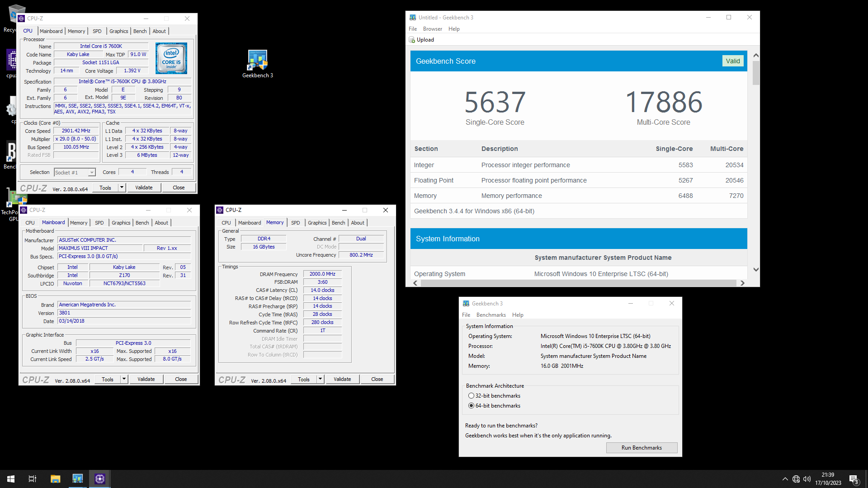Click the Model field MAXIMUS VIII IMPACT
Viewport: 868px width, 488px height.
pyautogui.click(x=100, y=249)
